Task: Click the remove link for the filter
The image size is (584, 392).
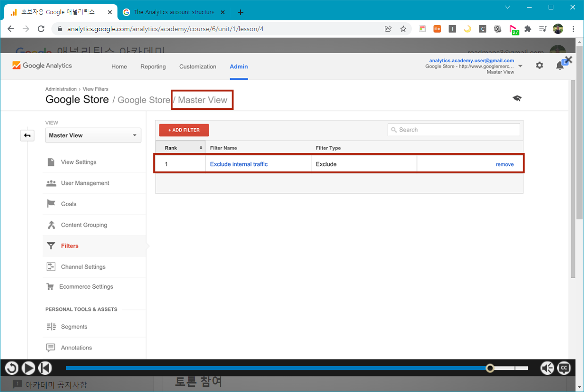Action: 504,164
